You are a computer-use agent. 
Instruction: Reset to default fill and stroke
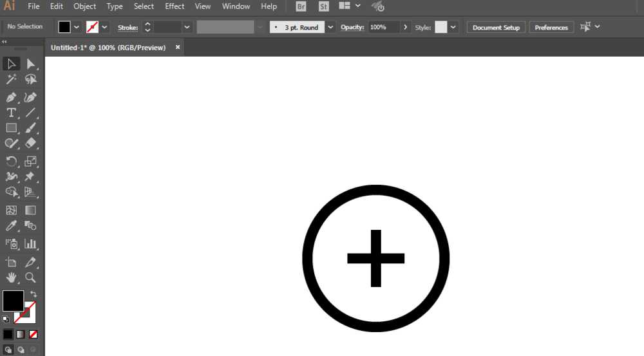[6, 319]
